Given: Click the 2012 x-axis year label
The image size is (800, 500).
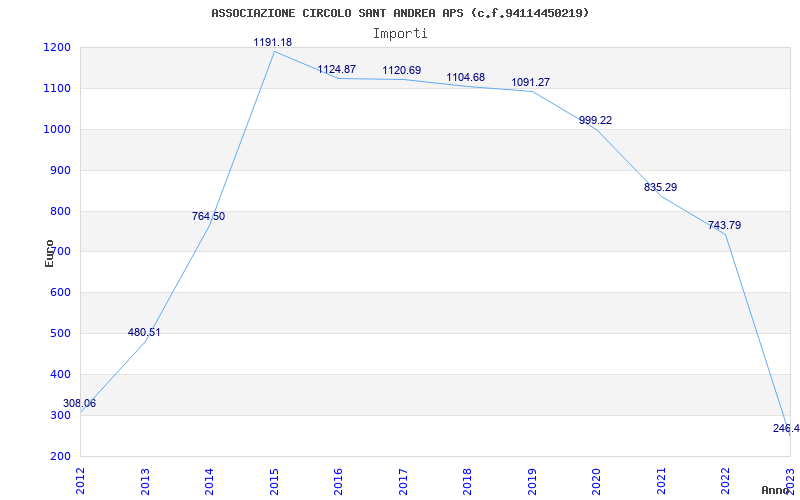Looking at the screenshot, I should point(81,480).
